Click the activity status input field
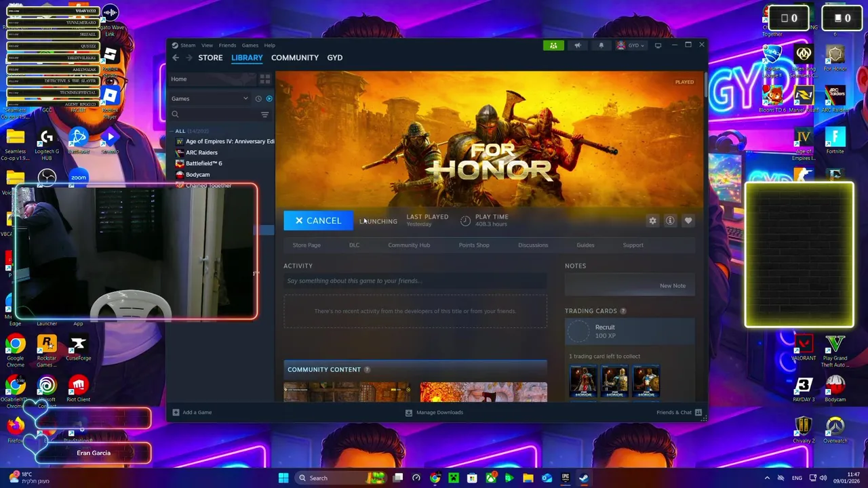The height and width of the screenshot is (488, 868). click(x=415, y=281)
